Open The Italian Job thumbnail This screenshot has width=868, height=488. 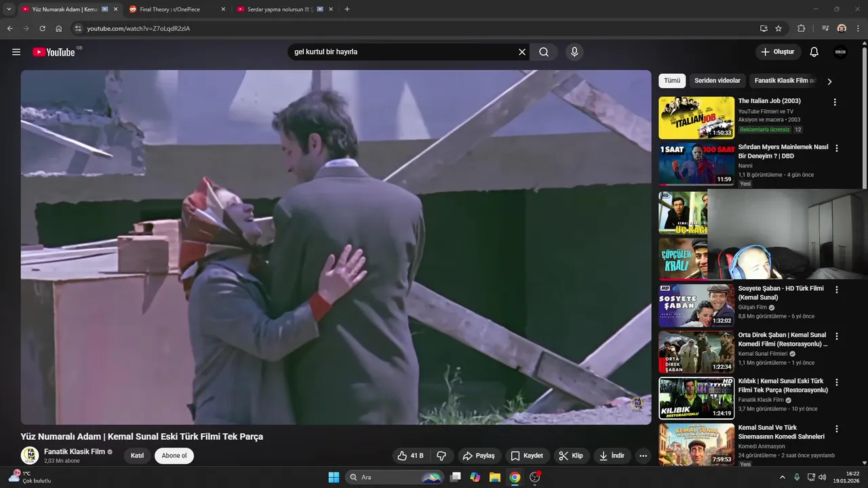(696, 118)
